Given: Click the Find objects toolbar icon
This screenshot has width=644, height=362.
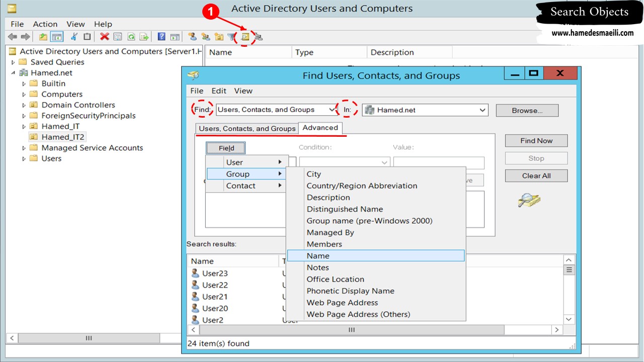Looking at the screenshot, I should [245, 37].
